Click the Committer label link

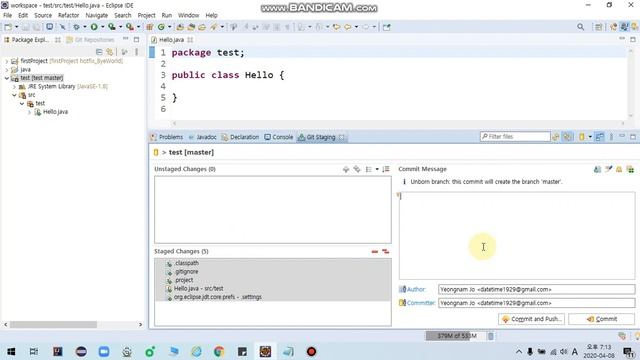[x=420, y=303]
